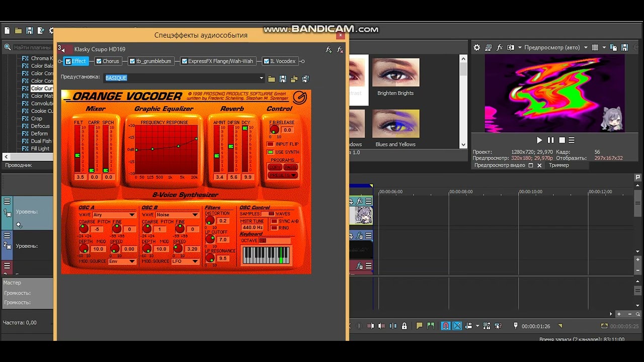Select the Crop plug-in in the list
Viewport: 644px width, 362px height.
[37, 119]
